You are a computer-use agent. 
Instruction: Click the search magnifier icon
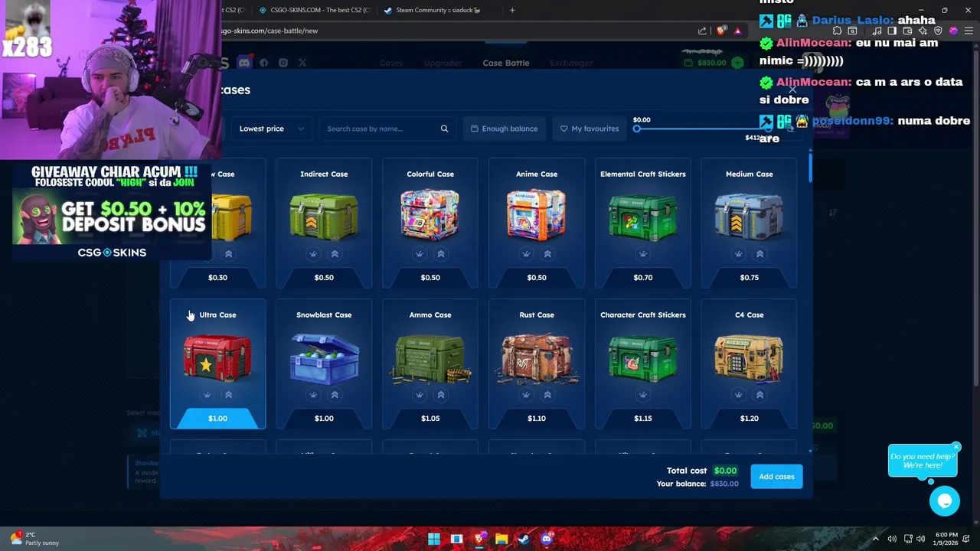[x=444, y=129]
